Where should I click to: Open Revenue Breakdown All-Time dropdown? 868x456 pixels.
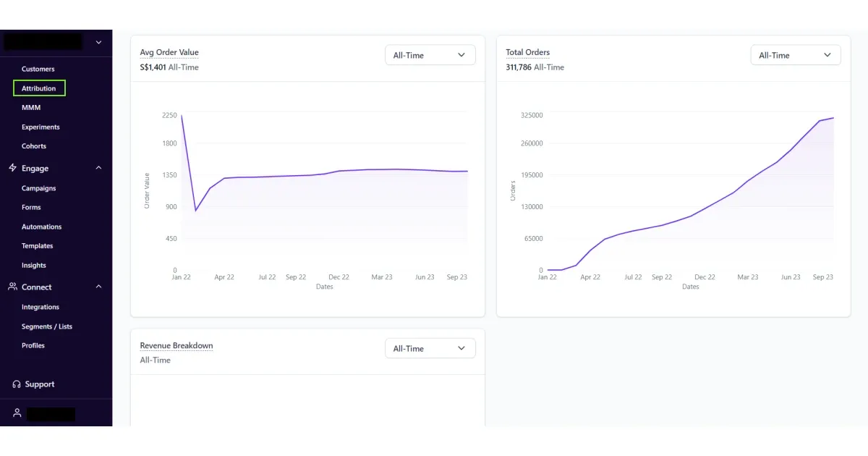click(x=430, y=348)
